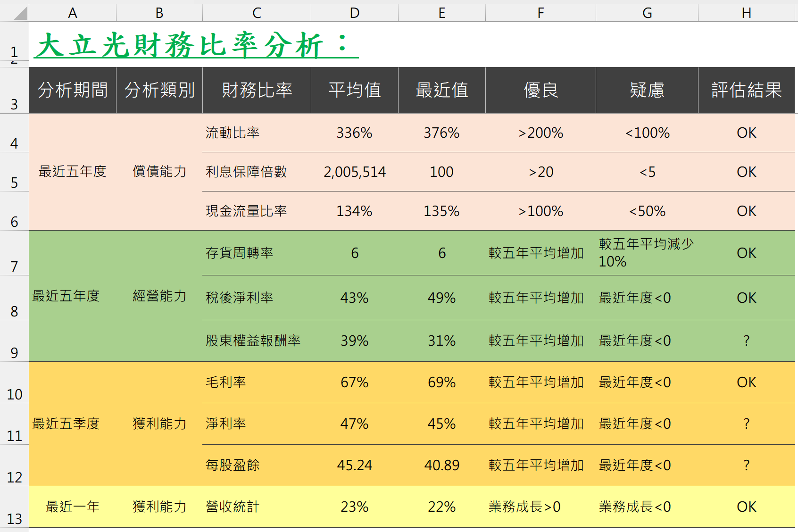Viewport: 798px width, 532px height.
Task: Click OK result in 流動比率 row
Action: click(x=747, y=133)
